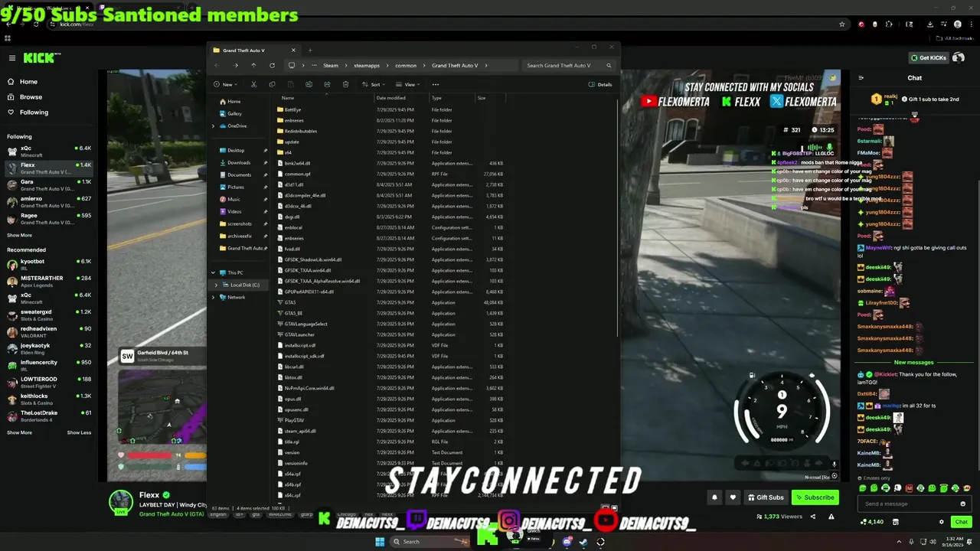Toggle the Details pane in File Explorer
Screen dimensions: 980x551
tap(600, 84)
